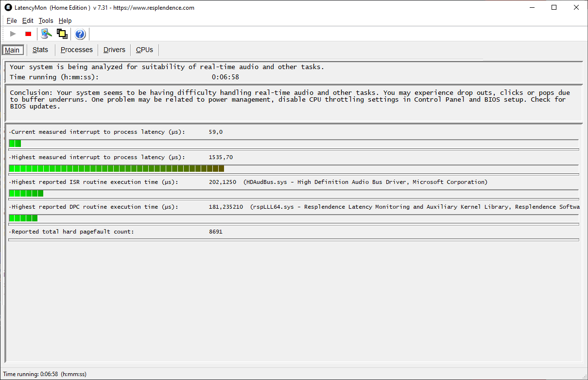The width and height of the screenshot is (588, 380).
Task: Click 'Highest reported ISR routine execution time' label
Action: click(x=94, y=182)
